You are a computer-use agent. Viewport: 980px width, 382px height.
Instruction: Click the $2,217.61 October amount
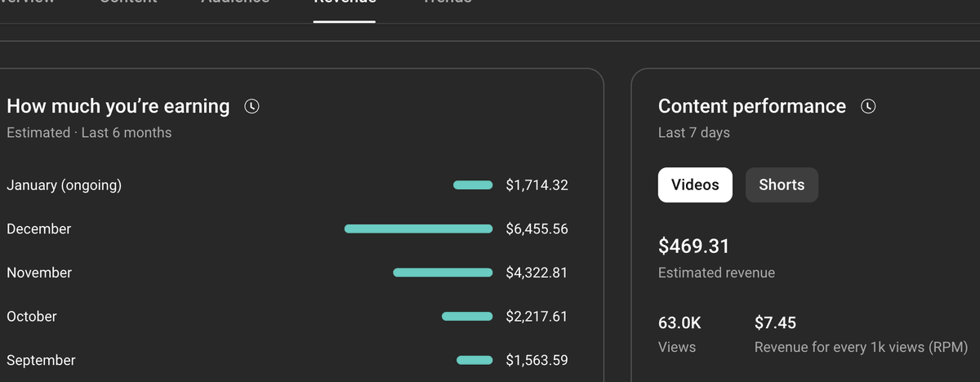click(537, 317)
